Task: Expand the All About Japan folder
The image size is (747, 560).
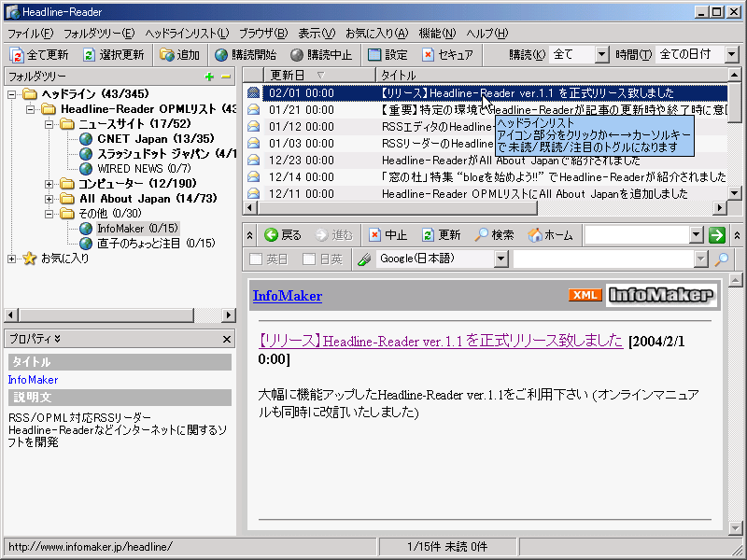Action: (x=49, y=199)
